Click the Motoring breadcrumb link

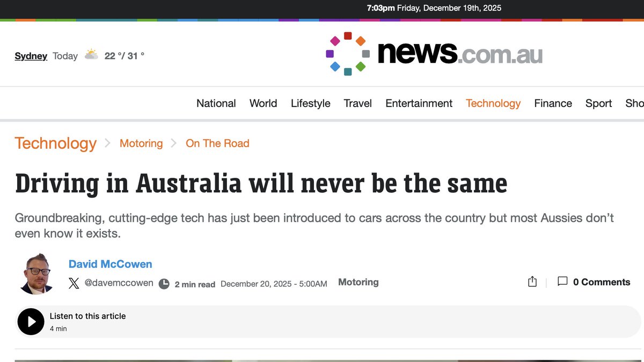(141, 143)
